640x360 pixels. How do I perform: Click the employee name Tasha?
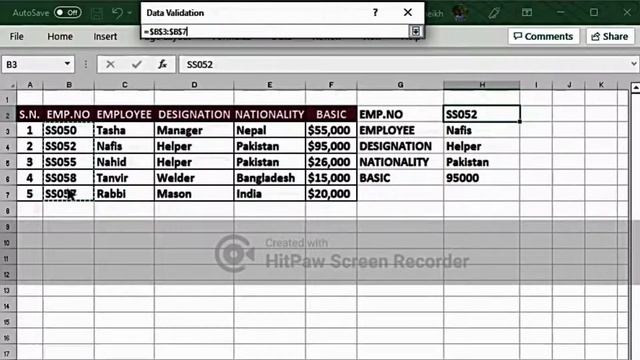click(x=124, y=130)
